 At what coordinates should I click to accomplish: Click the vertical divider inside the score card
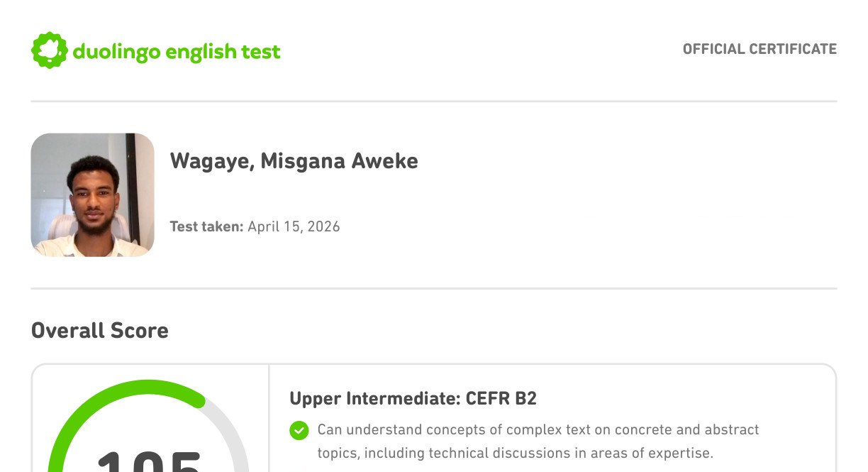pyautogui.click(x=269, y=419)
